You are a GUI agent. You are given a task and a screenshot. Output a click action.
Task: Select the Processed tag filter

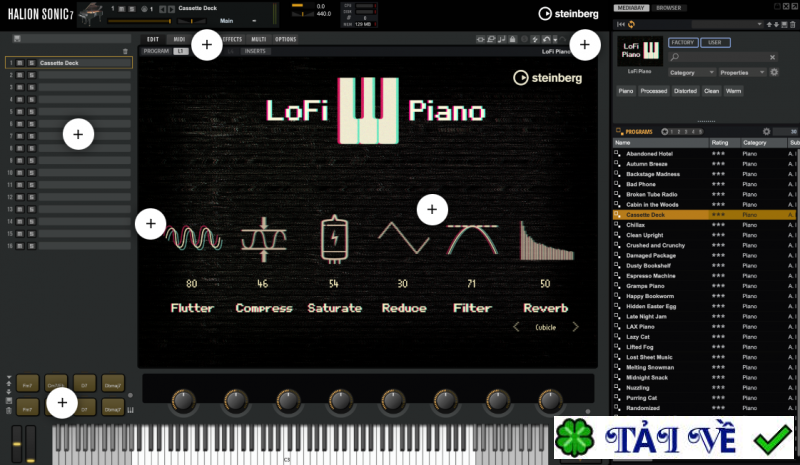(x=654, y=91)
